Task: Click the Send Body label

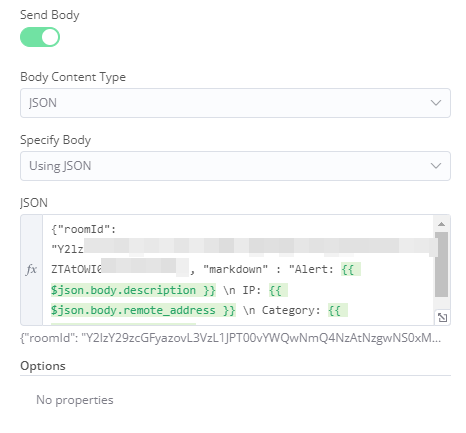Action: [x=50, y=15]
